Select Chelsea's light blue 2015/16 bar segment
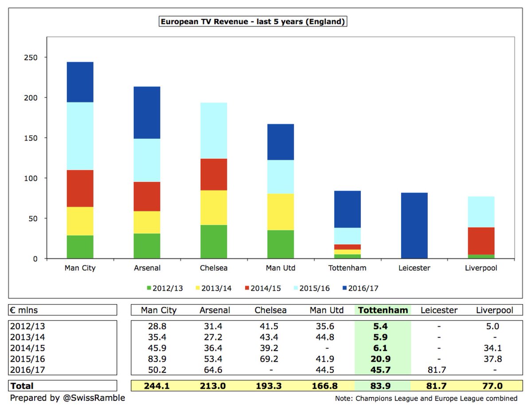This screenshot has height=406, width=532. tap(214, 131)
